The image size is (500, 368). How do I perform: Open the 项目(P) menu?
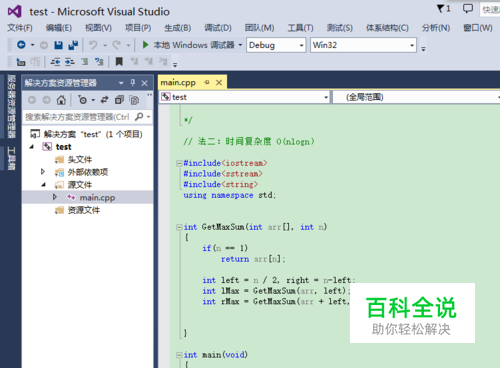coord(138,28)
